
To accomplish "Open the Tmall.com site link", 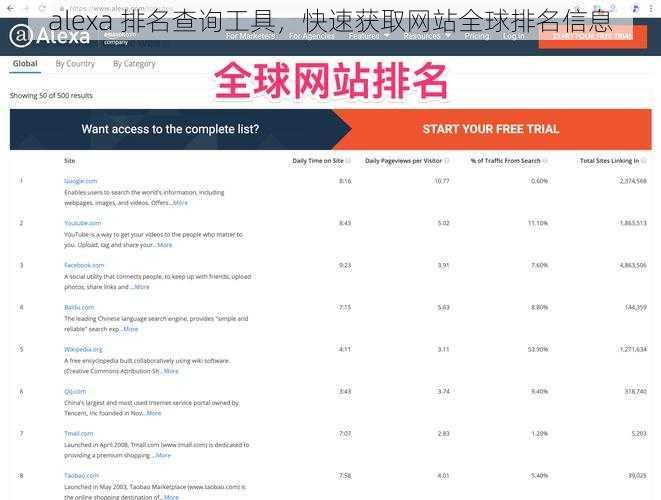I will pos(79,433).
